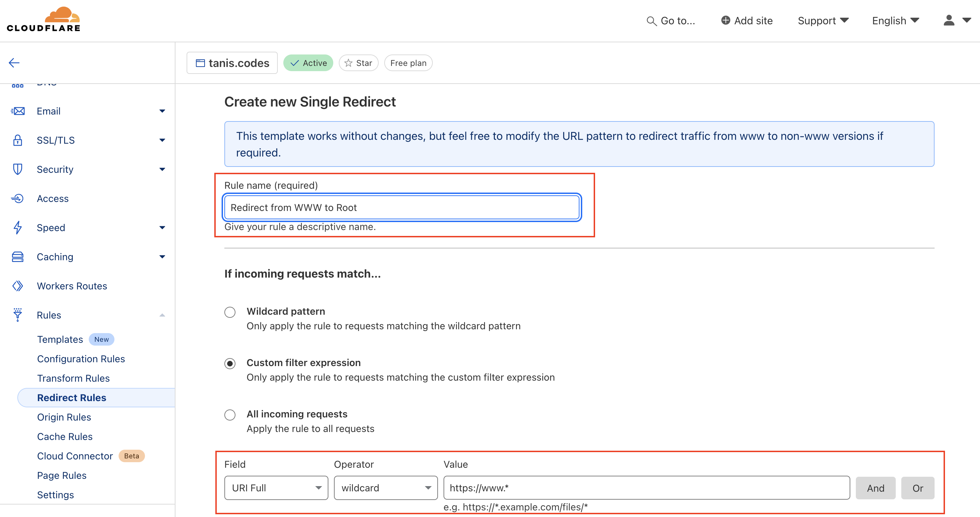The width and height of the screenshot is (980, 517).
Task: Star the tanis.codes site
Action: coord(358,63)
